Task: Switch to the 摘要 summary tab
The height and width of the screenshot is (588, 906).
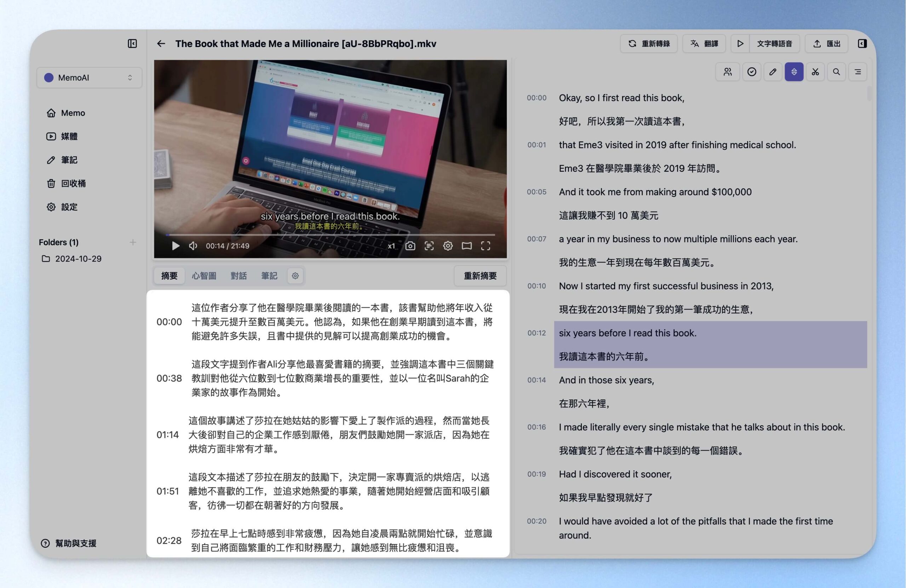Action: point(170,276)
